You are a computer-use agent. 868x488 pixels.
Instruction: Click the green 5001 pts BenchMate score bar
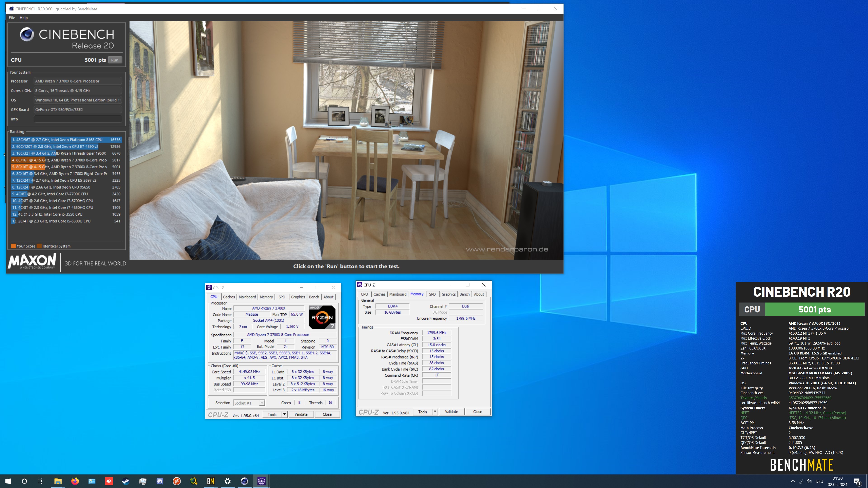[x=814, y=309]
